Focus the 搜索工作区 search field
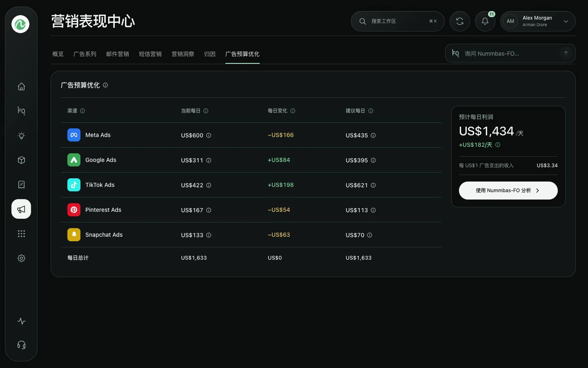The width and height of the screenshot is (588, 368). pos(398,21)
